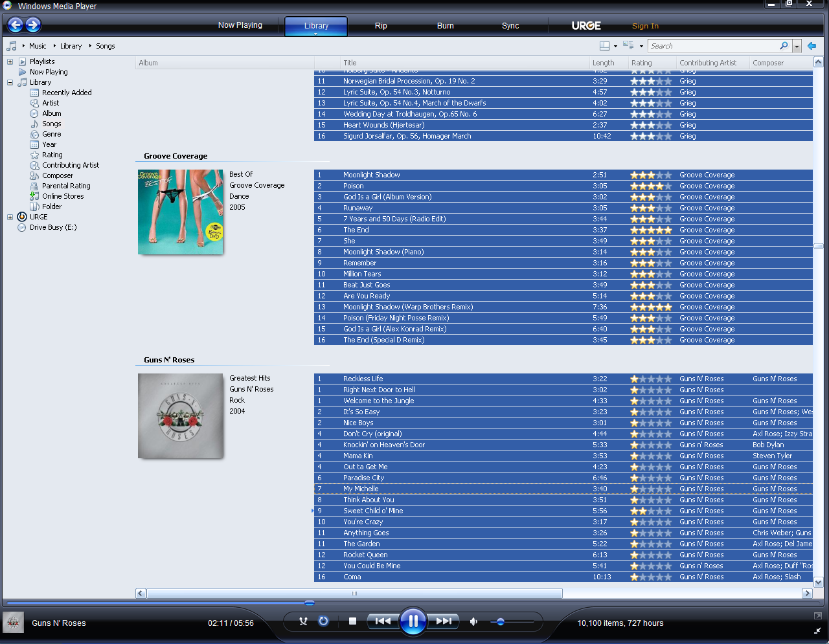This screenshot has height=644, width=829.
Task: Click in the Search input field
Action: pos(712,46)
